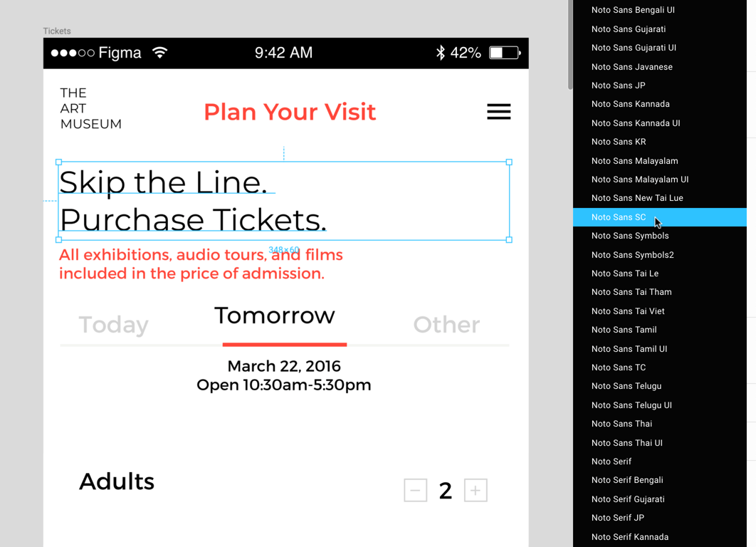Click The Art Museum logo text

coord(90,108)
